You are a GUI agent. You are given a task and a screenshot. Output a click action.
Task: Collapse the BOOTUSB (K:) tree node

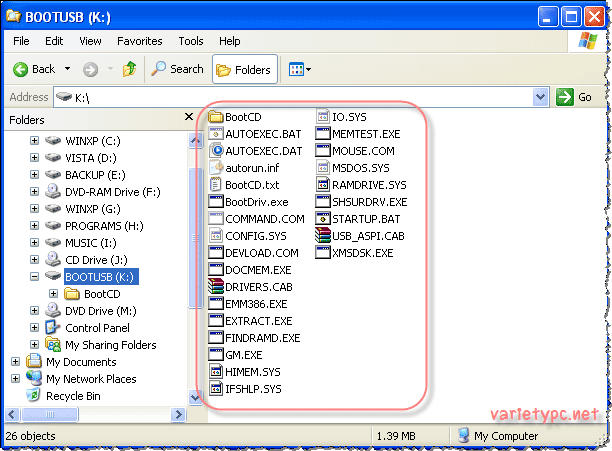click(34, 277)
